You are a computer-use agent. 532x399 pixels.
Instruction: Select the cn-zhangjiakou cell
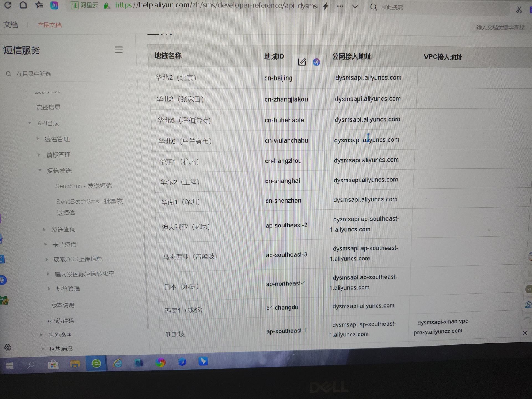pyautogui.click(x=286, y=99)
